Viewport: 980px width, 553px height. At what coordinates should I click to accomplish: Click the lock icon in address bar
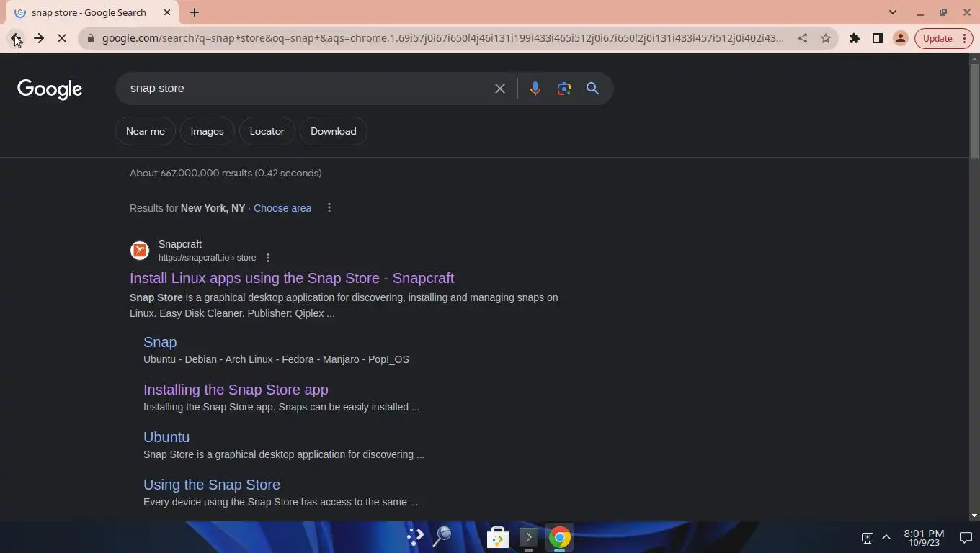[x=91, y=38]
